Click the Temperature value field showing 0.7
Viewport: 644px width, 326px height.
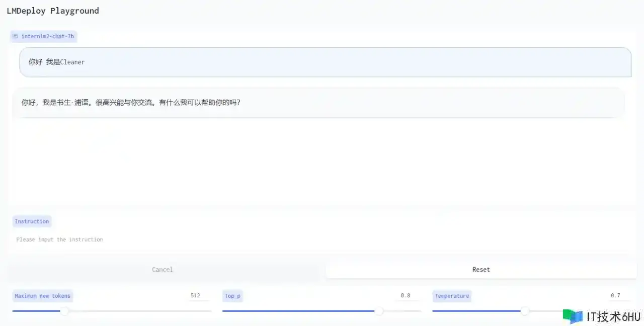[x=615, y=296]
